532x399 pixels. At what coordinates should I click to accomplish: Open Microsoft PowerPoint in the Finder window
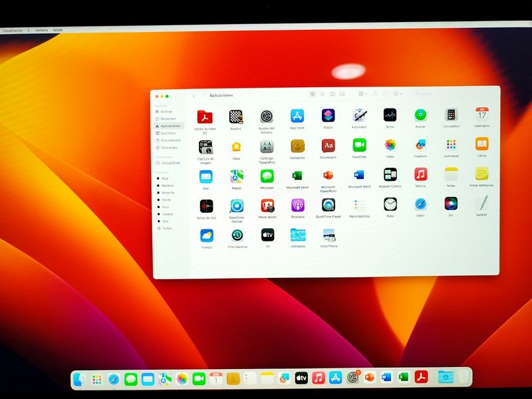328,176
